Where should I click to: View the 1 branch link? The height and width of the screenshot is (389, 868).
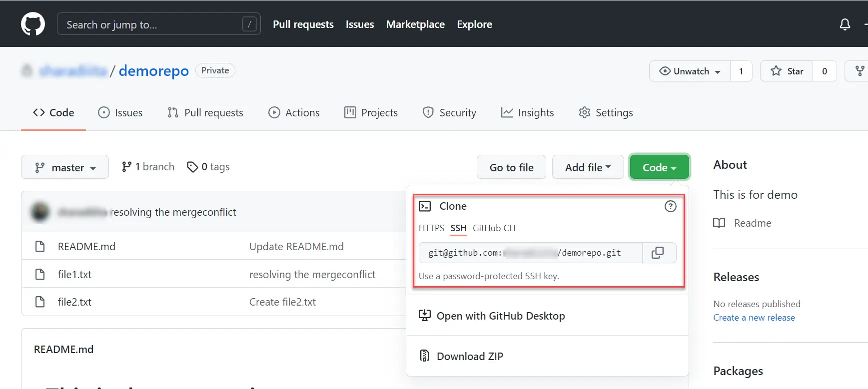coord(148,167)
